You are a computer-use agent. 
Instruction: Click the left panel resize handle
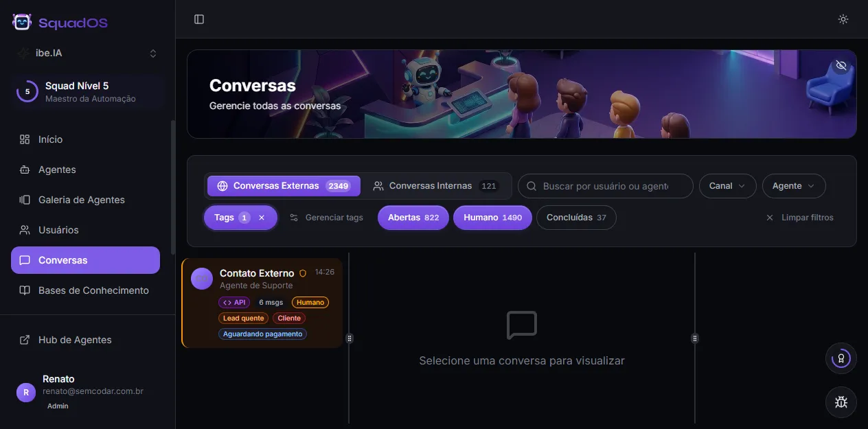click(350, 338)
